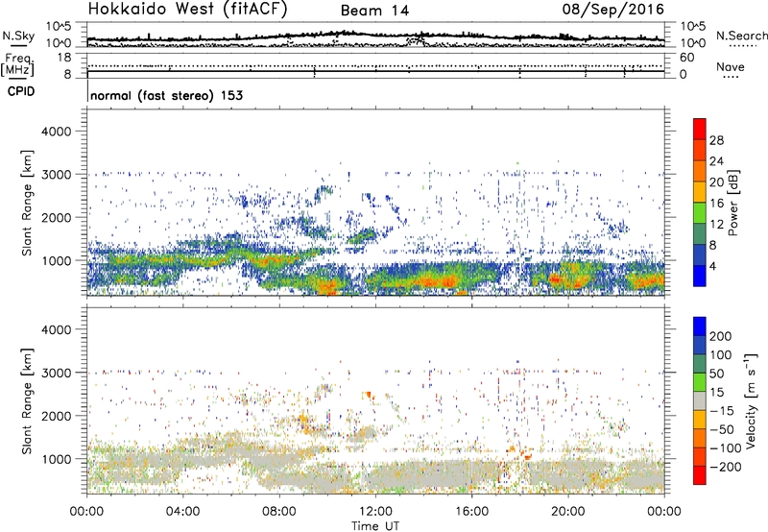Viewport: 768px width, 532px height.
Task: Click the "08:00" time axis tick label
Action: [x=279, y=512]
